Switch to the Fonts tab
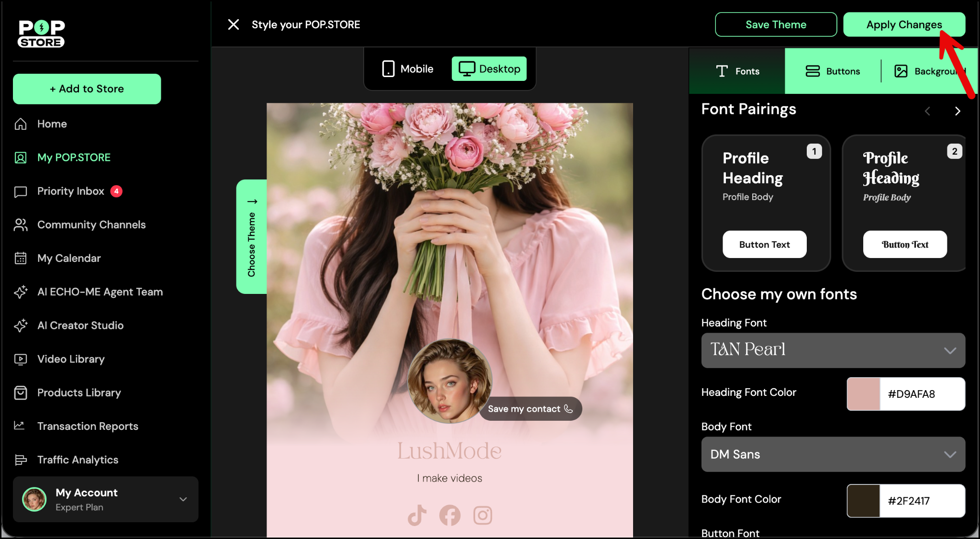980x539 pixels. click(x=737, y=71)
